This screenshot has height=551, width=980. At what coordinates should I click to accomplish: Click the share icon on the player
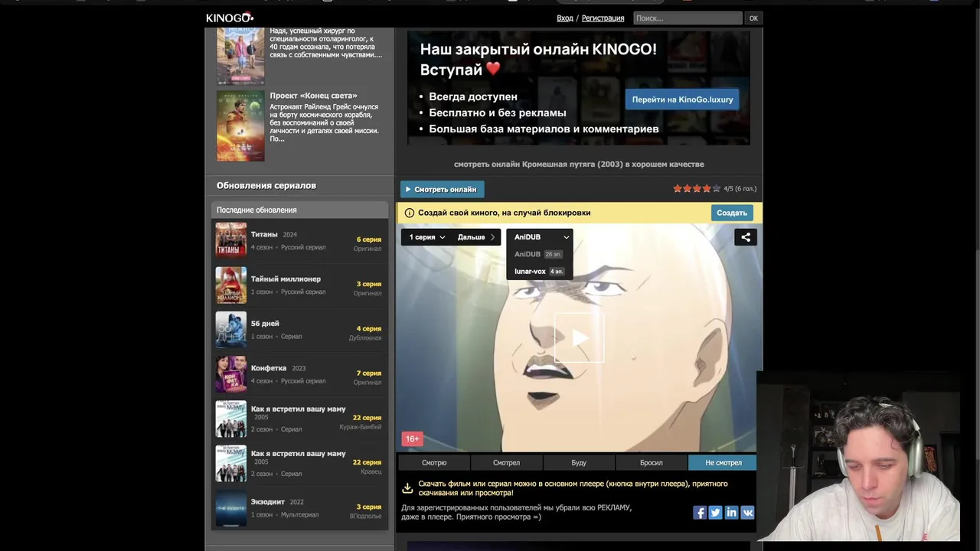(746, 237)
